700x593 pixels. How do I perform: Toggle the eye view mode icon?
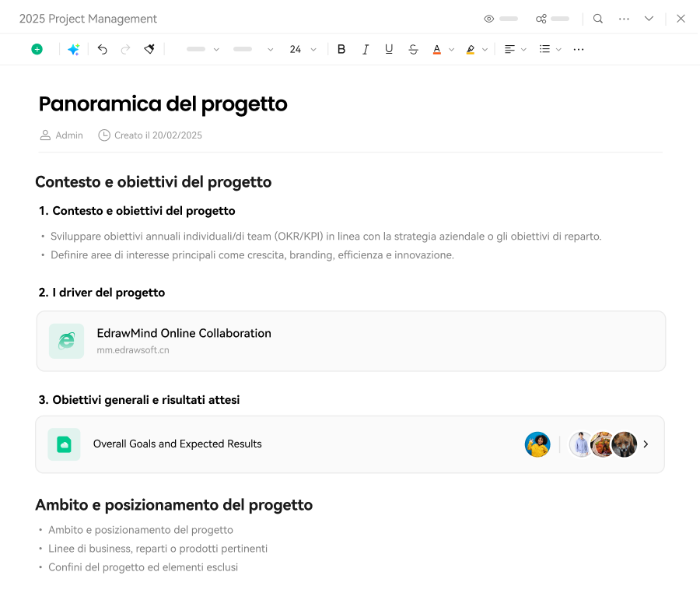[x=489, y=19]
